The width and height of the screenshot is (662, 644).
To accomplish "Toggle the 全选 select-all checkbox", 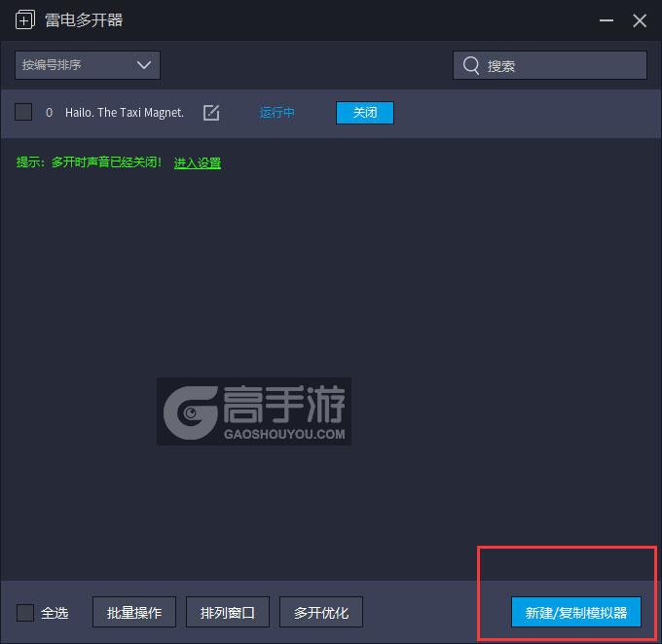I will pyautogui.click(x=25, y=612).
